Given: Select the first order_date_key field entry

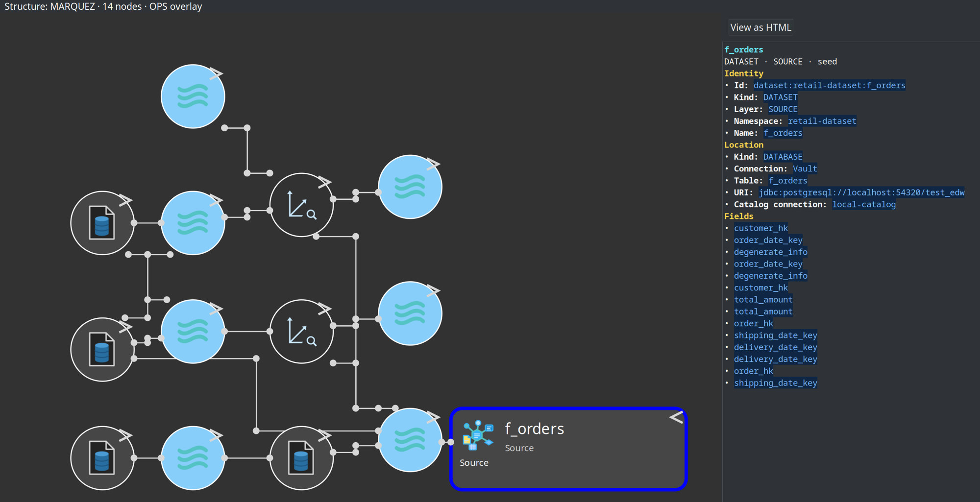Looking at the screenshot, I should point(768,240).
